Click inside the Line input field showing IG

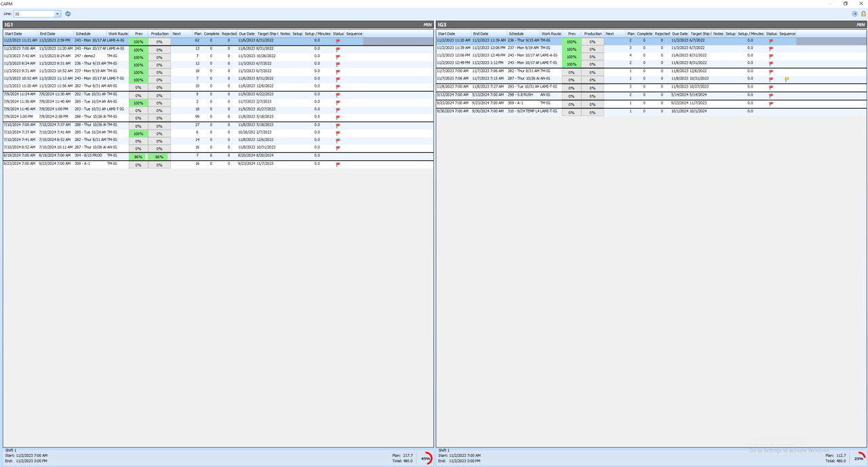coord(34,14)
